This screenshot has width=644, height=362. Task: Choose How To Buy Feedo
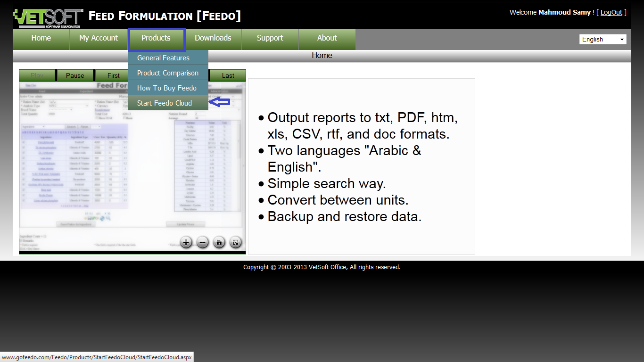[168, 88]
